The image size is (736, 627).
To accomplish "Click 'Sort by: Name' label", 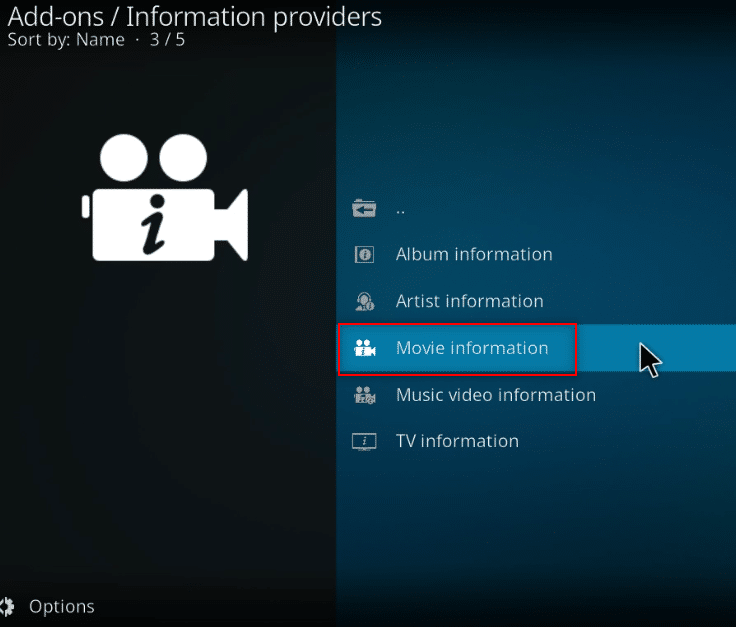I will (x=66, y=40).
